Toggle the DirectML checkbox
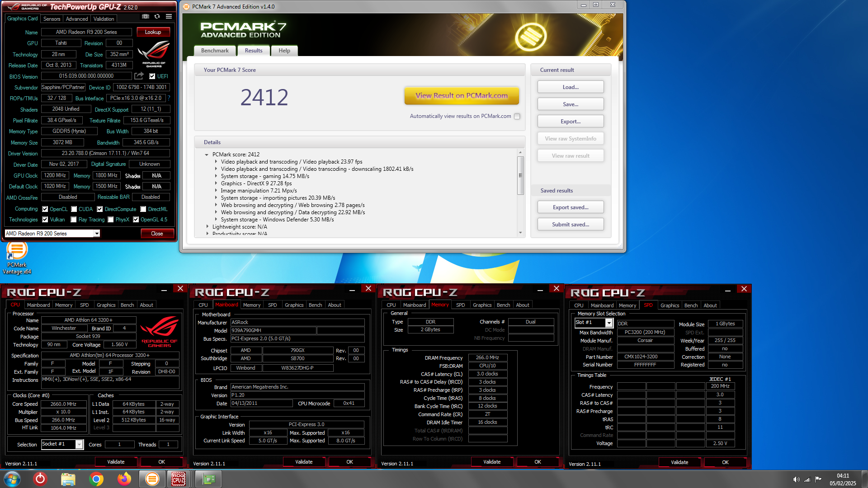 coord(143,209)
